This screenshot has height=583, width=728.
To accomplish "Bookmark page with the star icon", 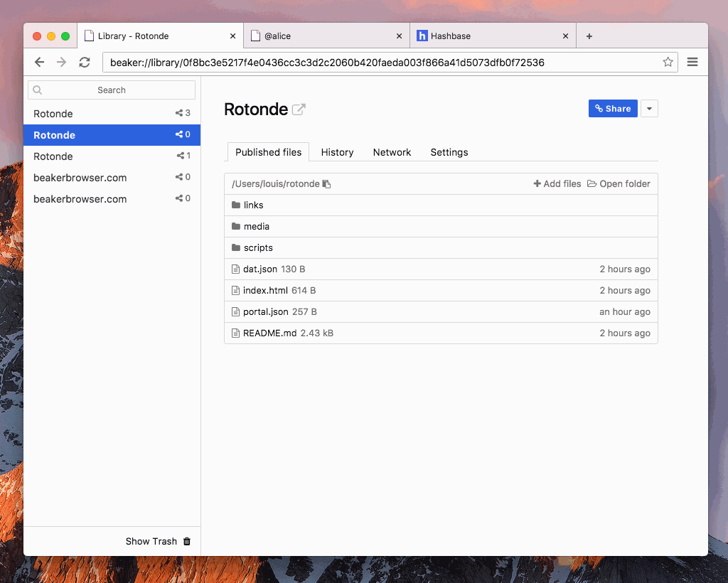I will 668,62.
